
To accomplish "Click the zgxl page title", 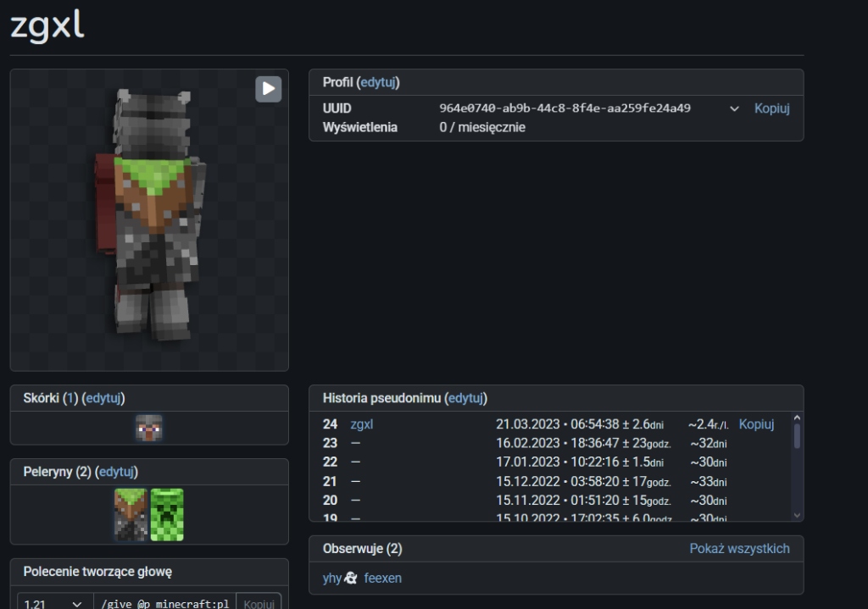I will [x=47, y=25].
